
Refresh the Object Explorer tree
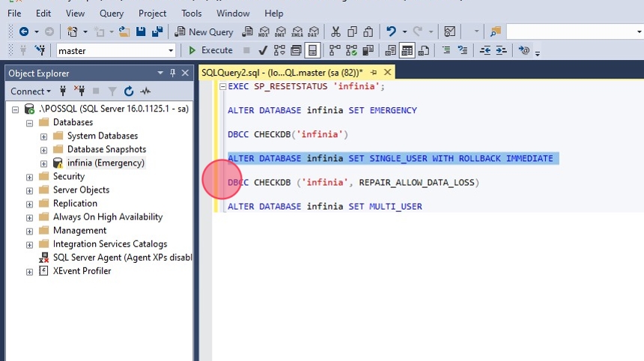129,91
